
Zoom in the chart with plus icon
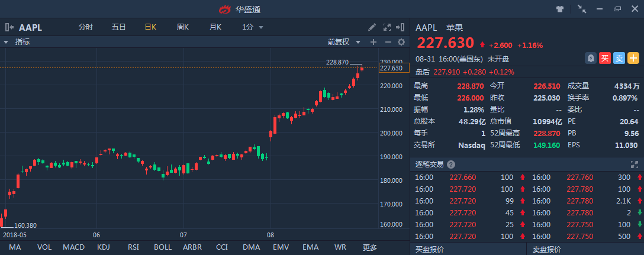(373, 42)
